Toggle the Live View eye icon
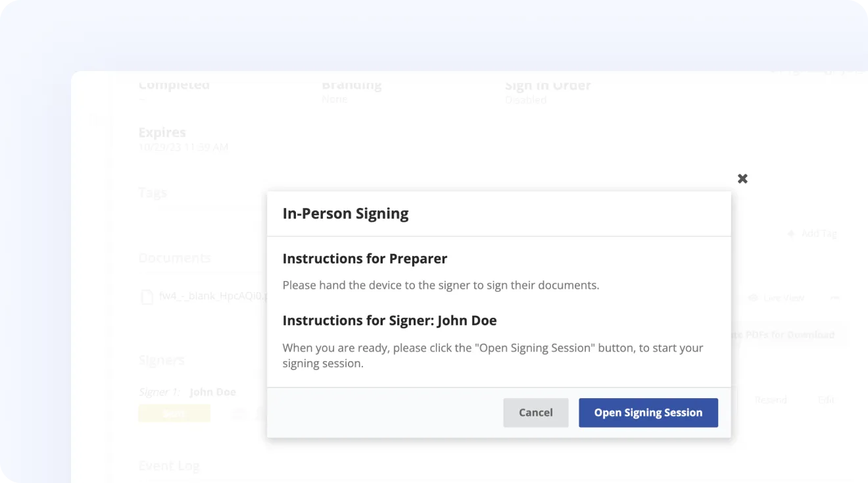868x483 pixels. [x=753, y=297]
